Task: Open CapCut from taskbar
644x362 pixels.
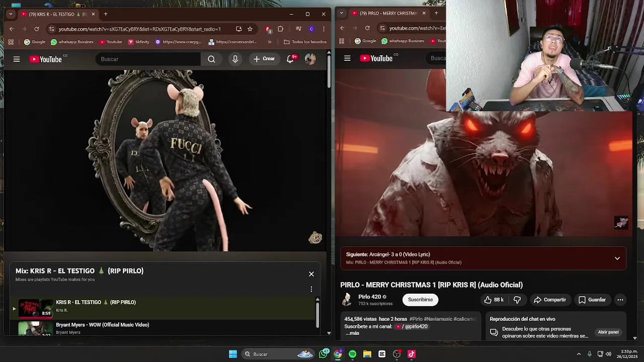Action: 382,354
